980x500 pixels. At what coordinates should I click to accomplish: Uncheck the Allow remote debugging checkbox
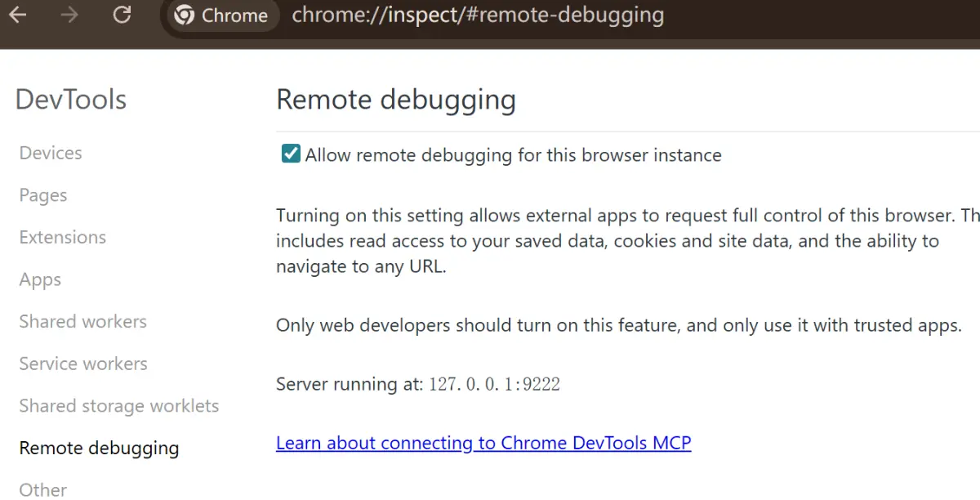pyautogui.click(x=291, y=154)
